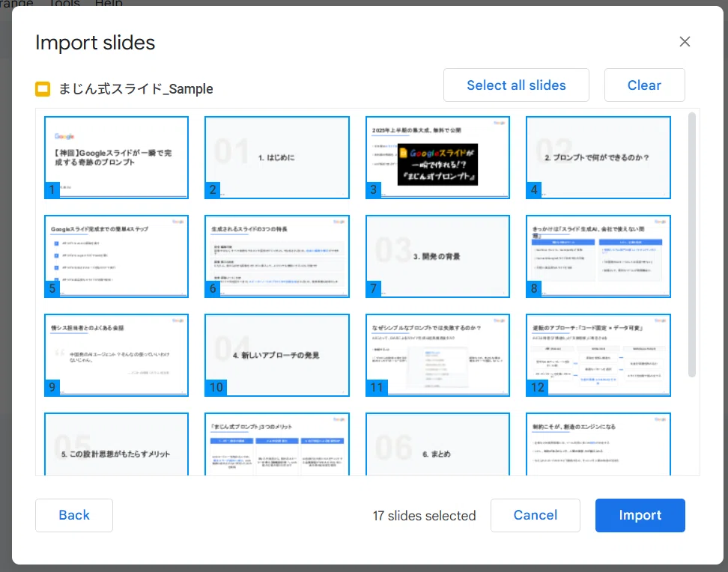
Task: Toggle slide 10 '新しいアプローチの発見' thumbnail
Action: [x=276, y=355]
